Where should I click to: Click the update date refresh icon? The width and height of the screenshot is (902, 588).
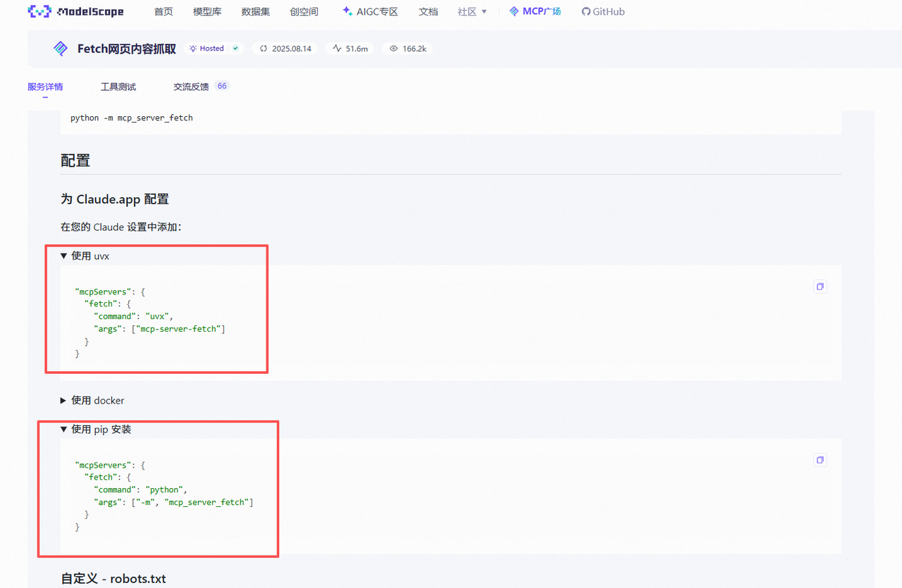point(264,49)
